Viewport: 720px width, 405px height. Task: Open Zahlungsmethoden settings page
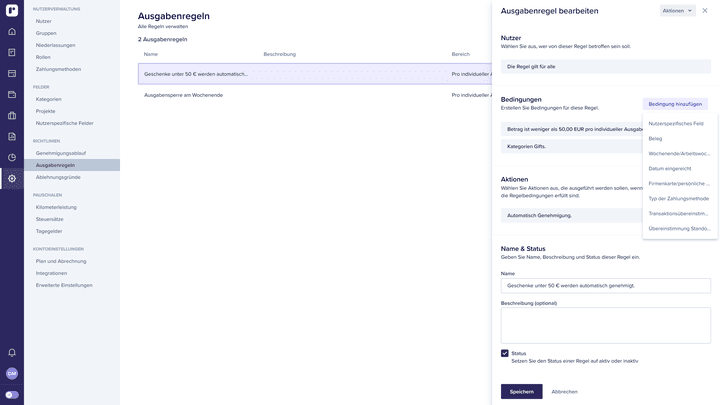(58, 69)
